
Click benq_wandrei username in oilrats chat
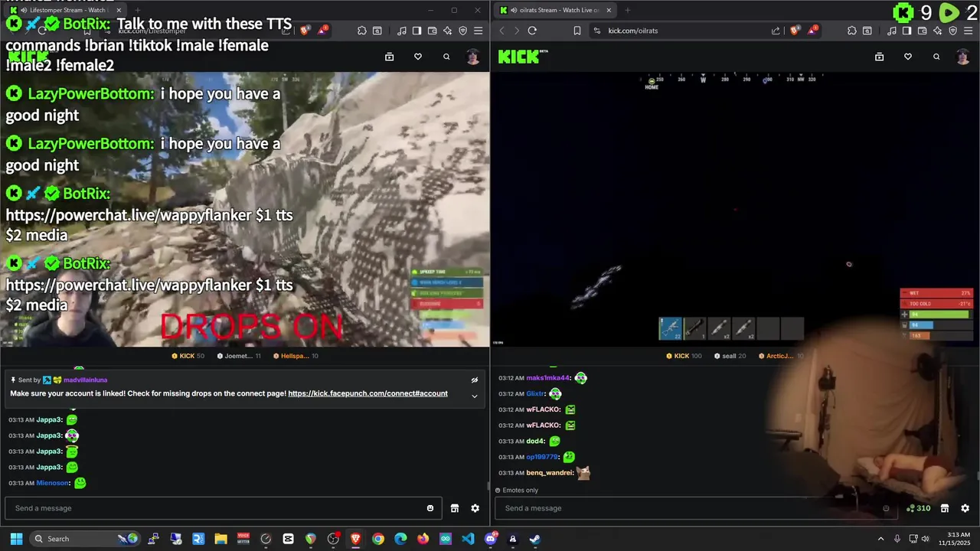click(x=550, y=473)
